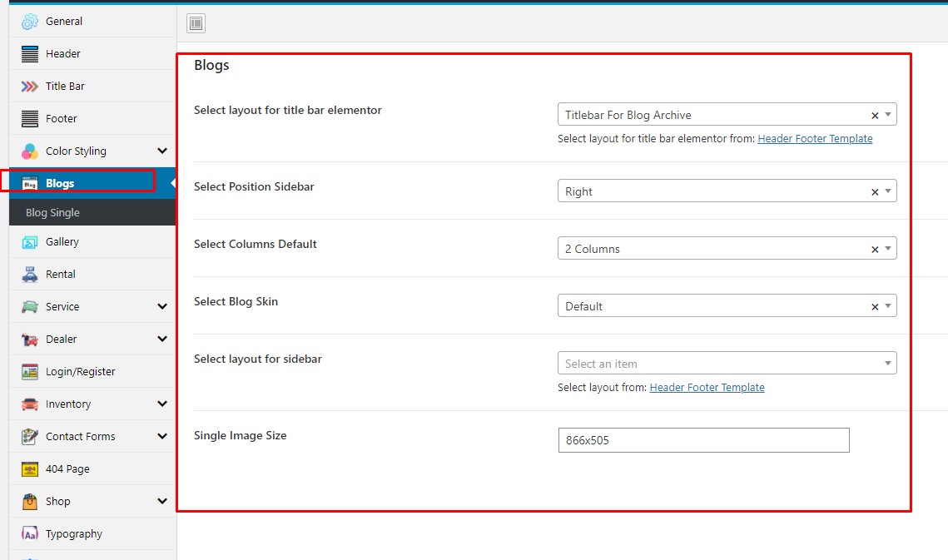This screenshot has height=560, width=948.
Task: Expand the Inventory menu section
Action: coord(161,404)
